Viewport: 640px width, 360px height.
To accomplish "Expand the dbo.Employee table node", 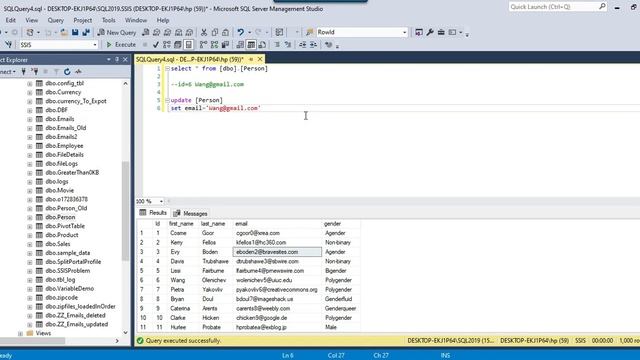I will point(29,146).
